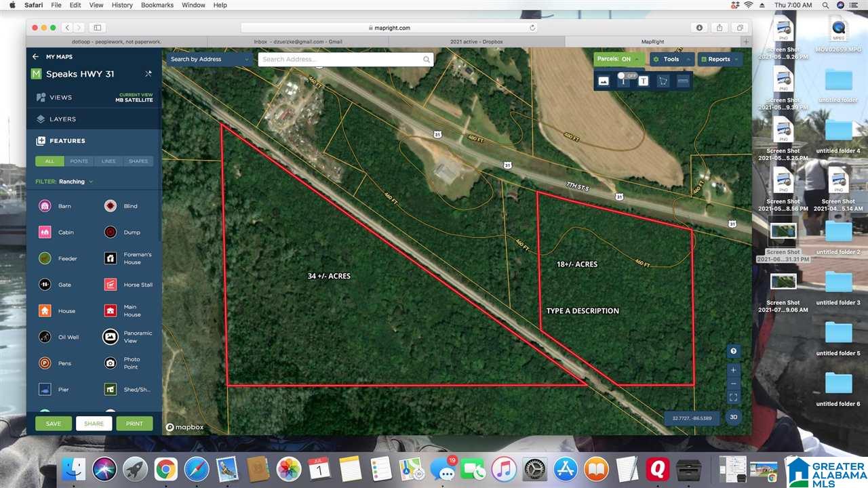Screen dimensions: 868x488
Task: Click the search magnifier icon
Action: [x=427, y=60]
